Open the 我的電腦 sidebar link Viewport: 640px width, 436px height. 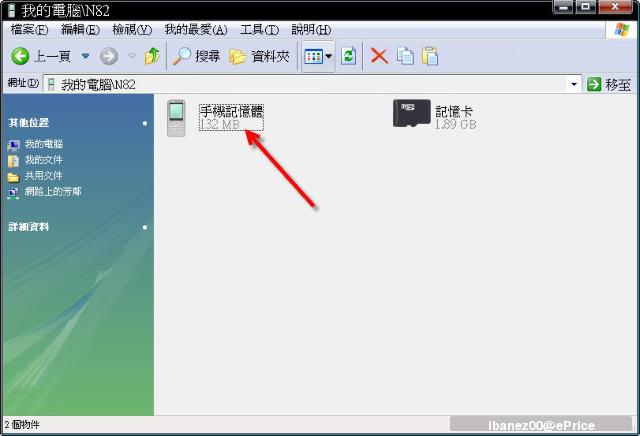pyautogui.click(x=44, y=144)
